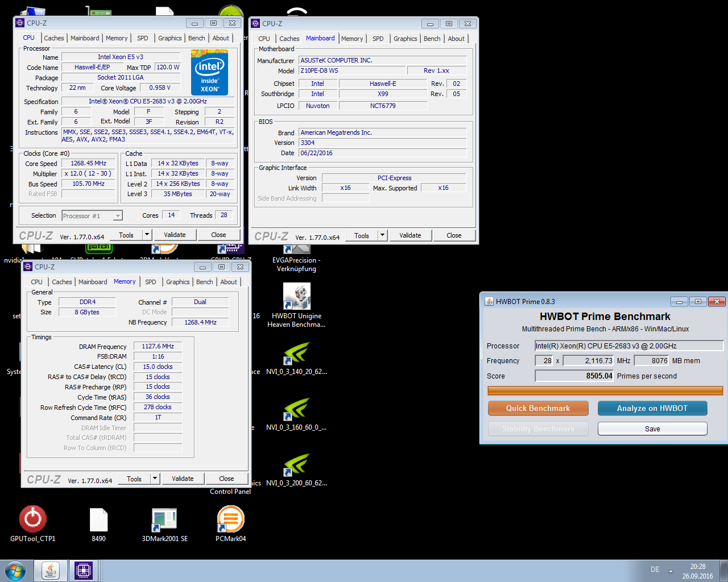Show hidden tray icons arrow

pyautogui.click(x=671, y=571)
